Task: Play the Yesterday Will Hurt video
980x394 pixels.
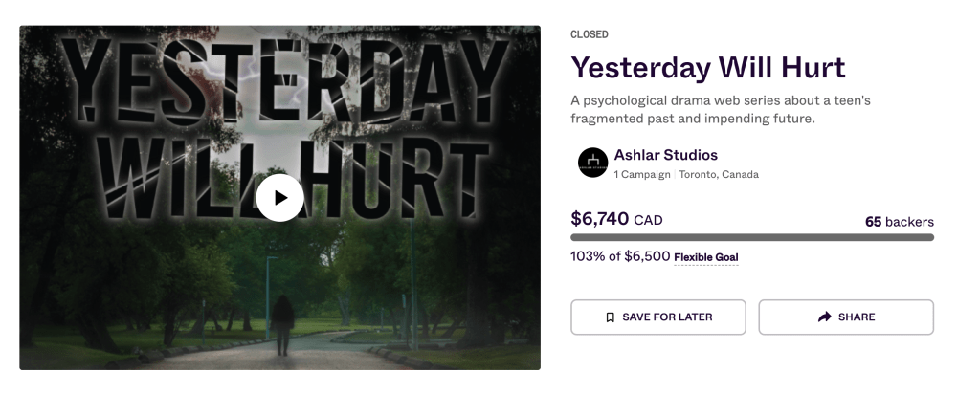Action: [x=279, y=198]
